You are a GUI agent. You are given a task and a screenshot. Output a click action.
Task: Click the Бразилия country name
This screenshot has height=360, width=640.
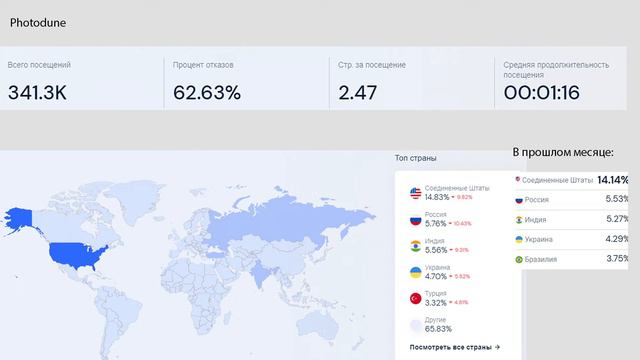coord(541,259)
